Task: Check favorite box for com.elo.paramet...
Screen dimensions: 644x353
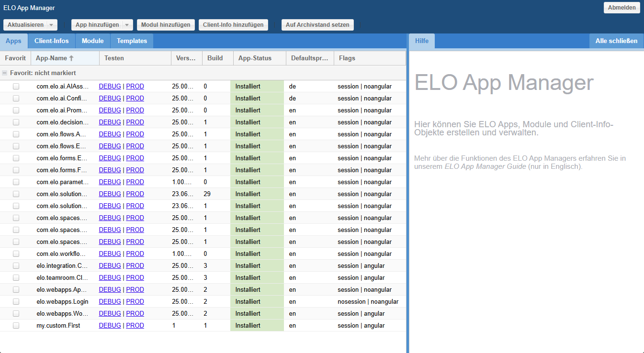Action: [16, 182]
